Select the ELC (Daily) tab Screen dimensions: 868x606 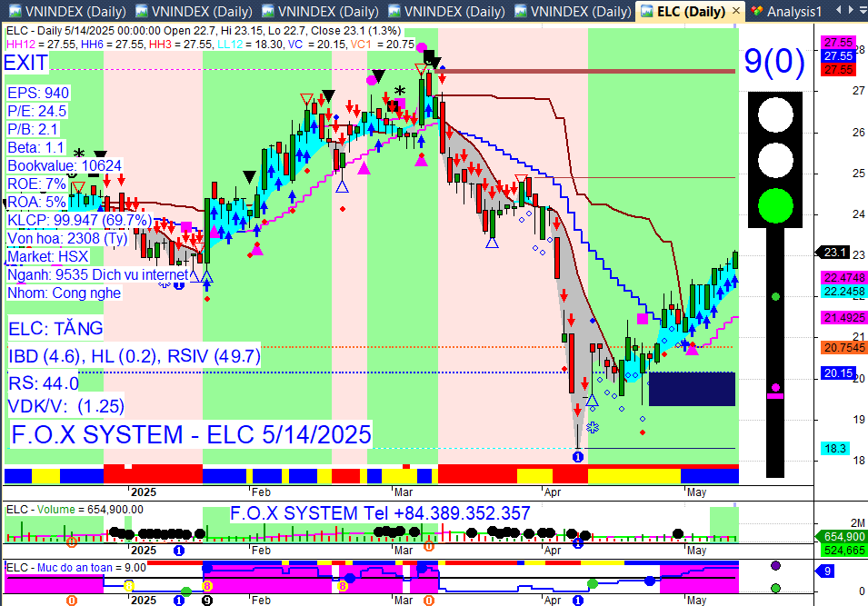pos(691,11)
